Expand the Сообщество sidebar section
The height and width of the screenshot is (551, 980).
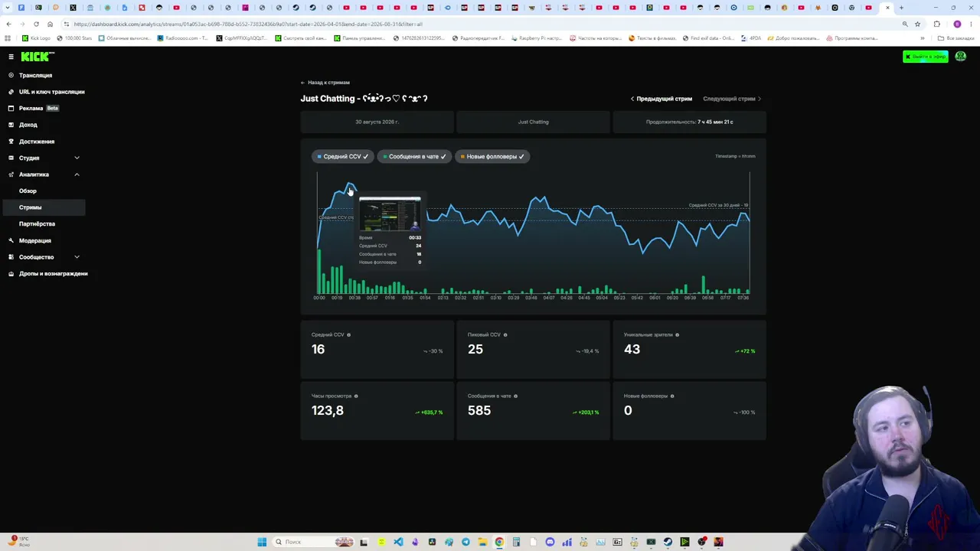coord(77,257)
